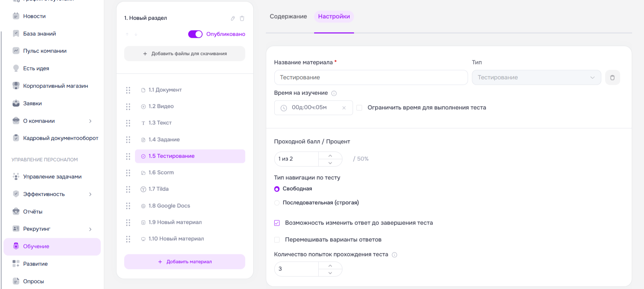Click Добавить файлы для скачивания
The width and height of the screenshot is (644, 289).
point(185,54)
